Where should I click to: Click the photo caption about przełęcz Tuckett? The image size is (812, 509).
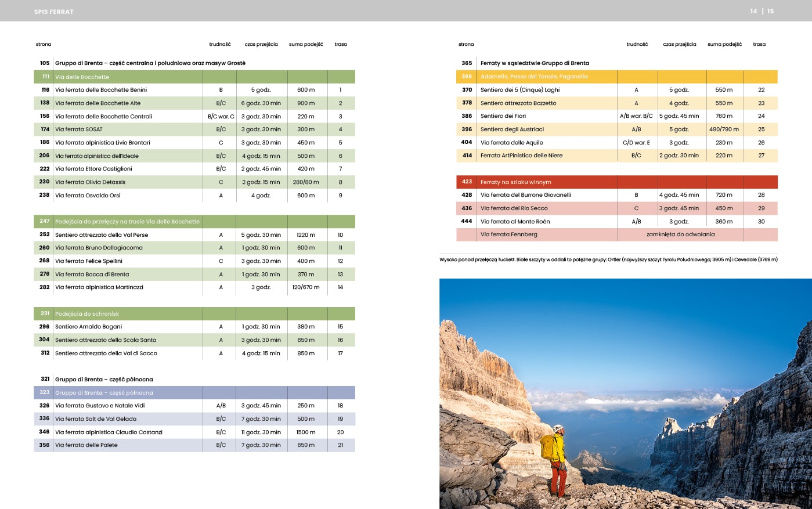click(608, 259)
